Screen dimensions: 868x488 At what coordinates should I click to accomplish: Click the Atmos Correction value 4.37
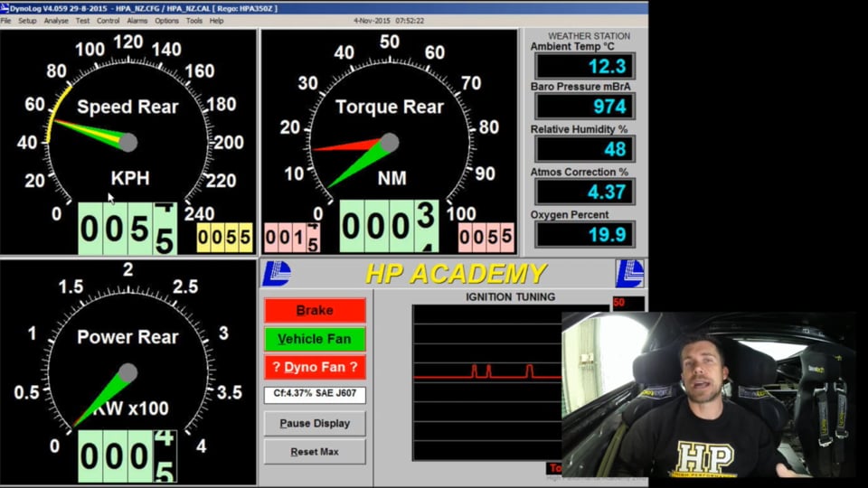(x=585, y=192)
